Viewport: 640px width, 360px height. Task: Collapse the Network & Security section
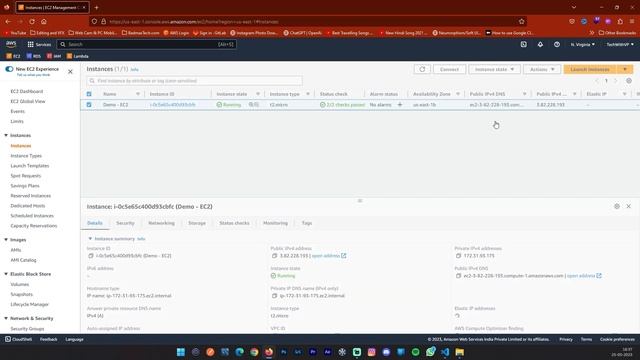click(6, 318)
